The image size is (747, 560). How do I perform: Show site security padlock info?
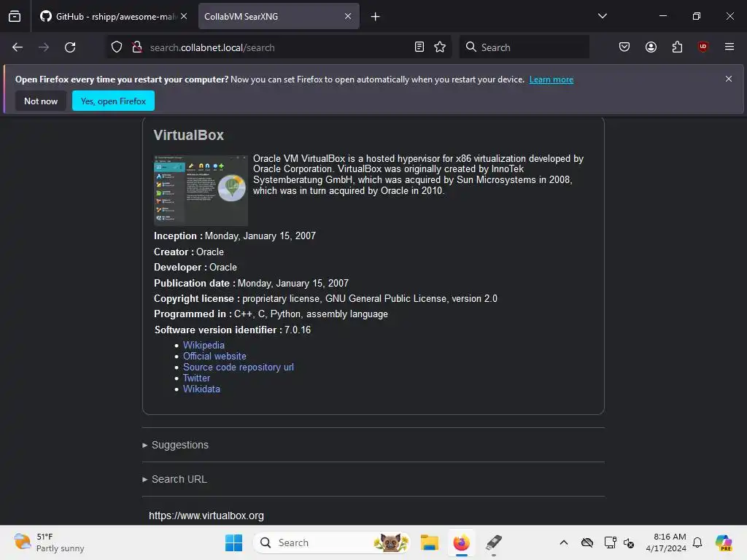(137, 47)
